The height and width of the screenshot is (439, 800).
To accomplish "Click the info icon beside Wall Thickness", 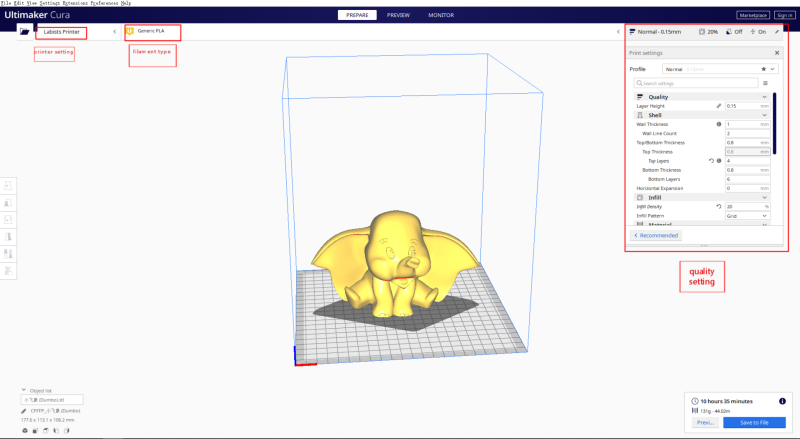I will coord(719,124).
